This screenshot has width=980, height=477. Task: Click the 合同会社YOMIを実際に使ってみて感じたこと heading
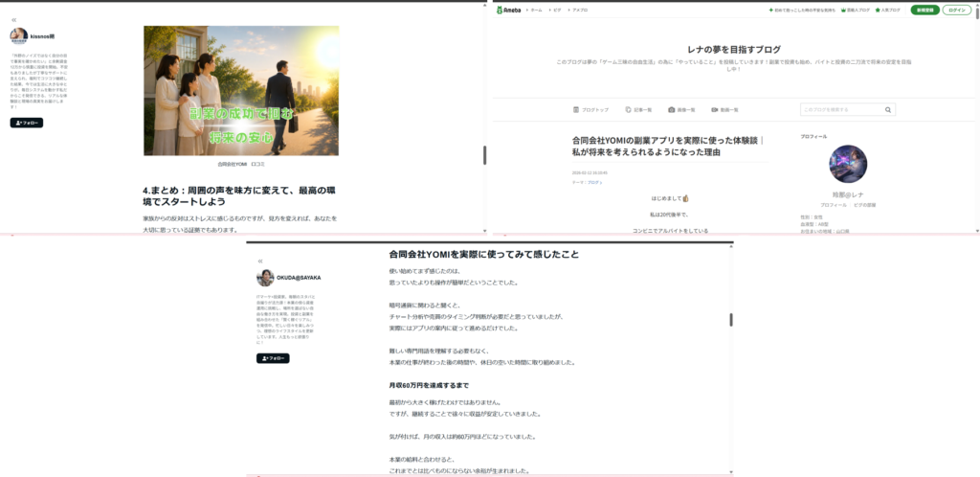click(483, 255)
